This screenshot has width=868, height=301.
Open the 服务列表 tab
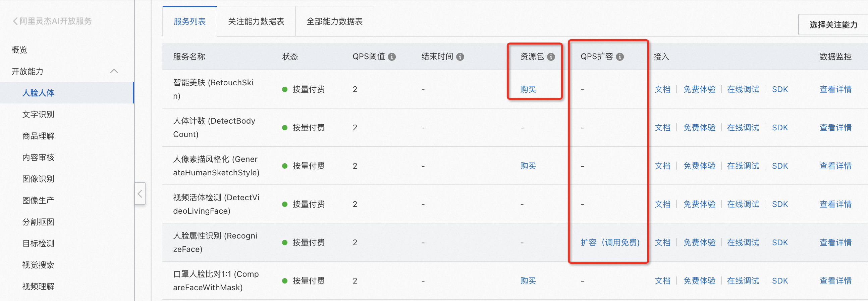click(190, 21)
